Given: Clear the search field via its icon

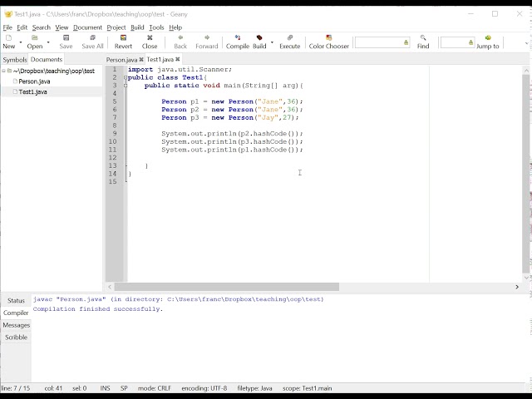Looking at the screenshot, I should 406,42.
